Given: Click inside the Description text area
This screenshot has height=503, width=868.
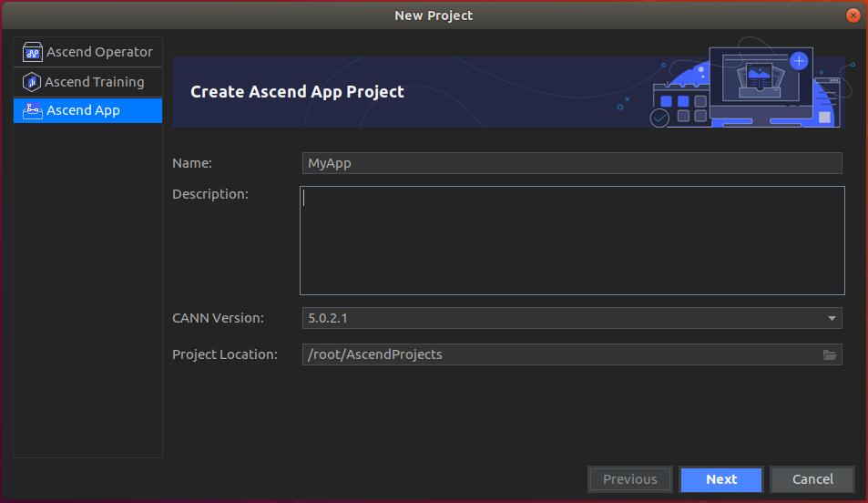Looking at the screenshot, I should coord(571,241).
